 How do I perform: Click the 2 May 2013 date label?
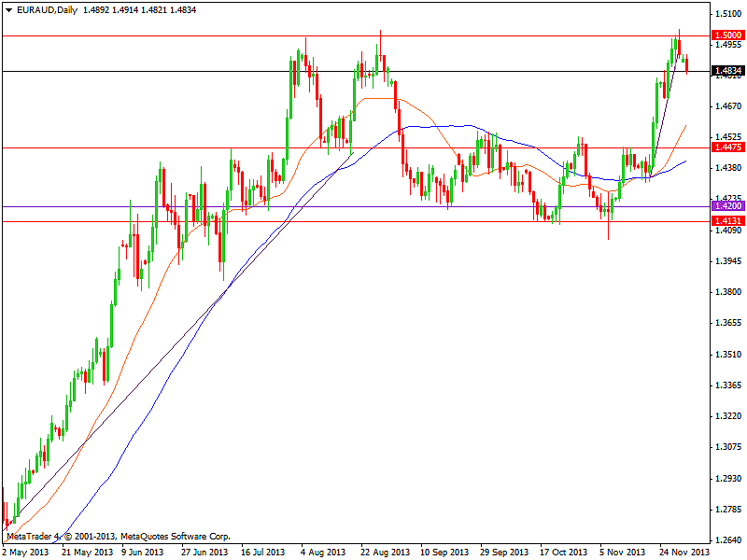pyautogui.click(x=25, y=552)
